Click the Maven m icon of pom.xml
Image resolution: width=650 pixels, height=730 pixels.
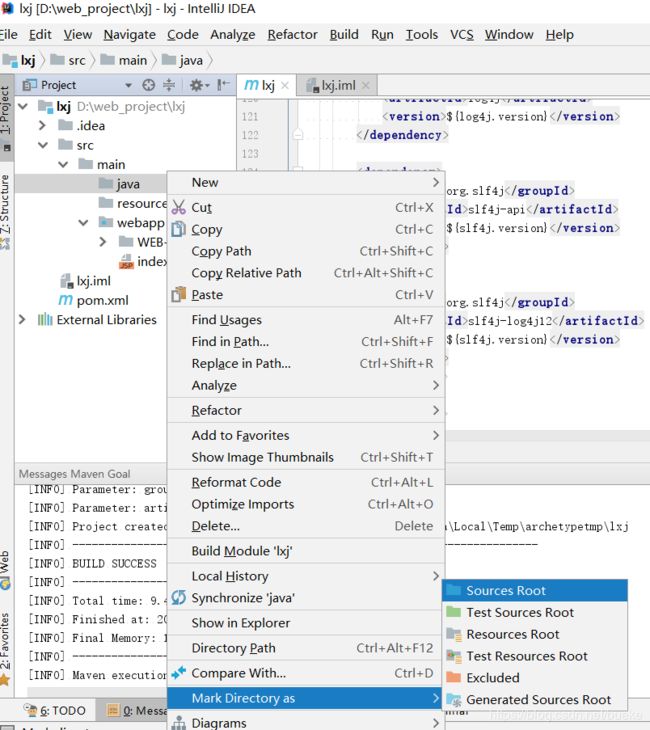click(x=65, y=300)
